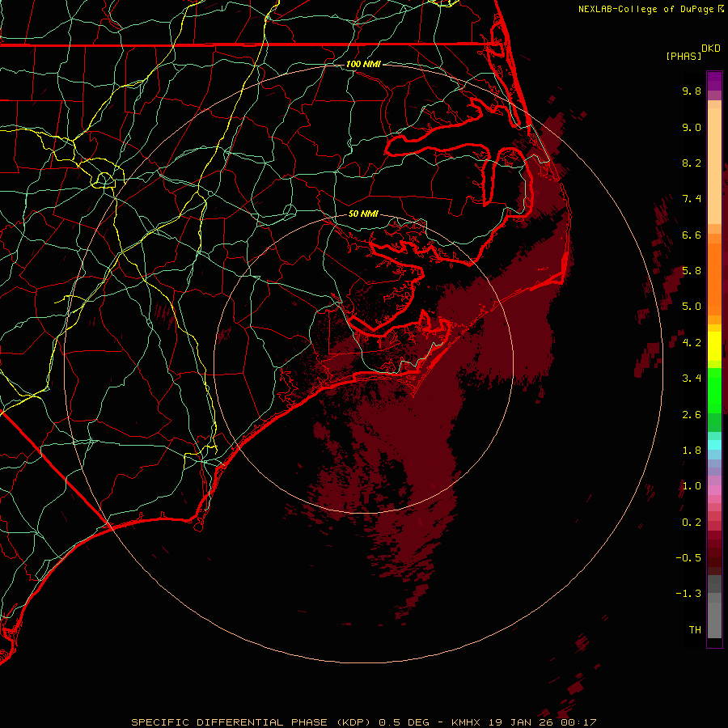Click the orange segment of the color bar

714,280
